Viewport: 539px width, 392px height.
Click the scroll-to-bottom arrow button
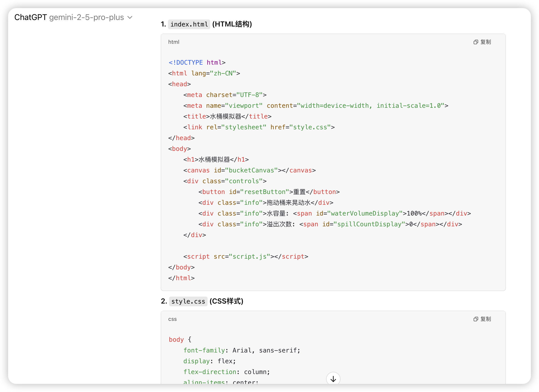coord(333,379)
